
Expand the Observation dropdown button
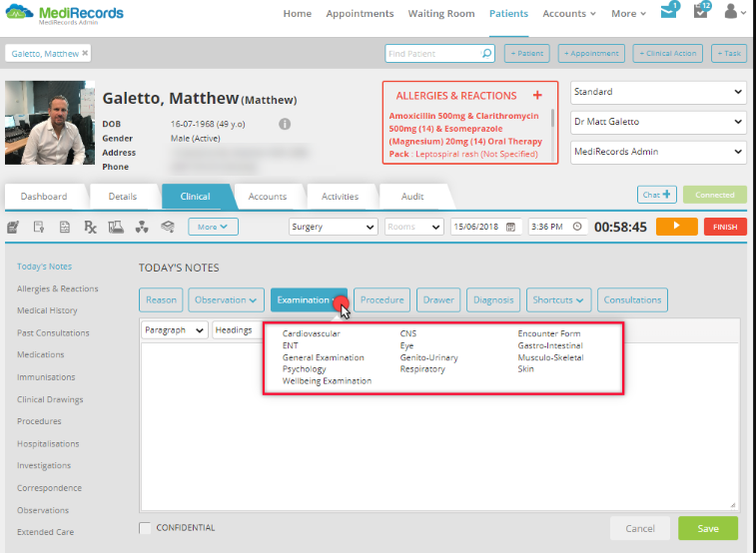226,300
